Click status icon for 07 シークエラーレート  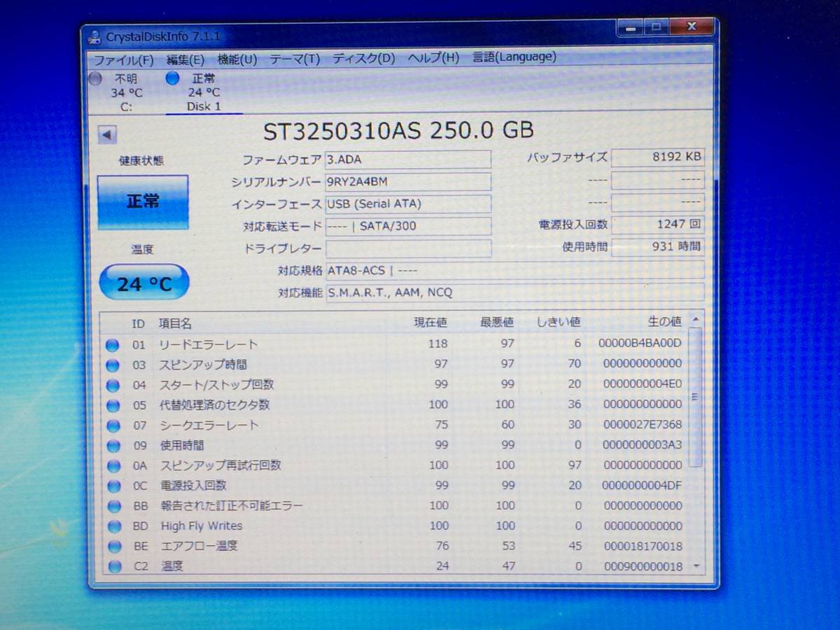tap(112, 426)
